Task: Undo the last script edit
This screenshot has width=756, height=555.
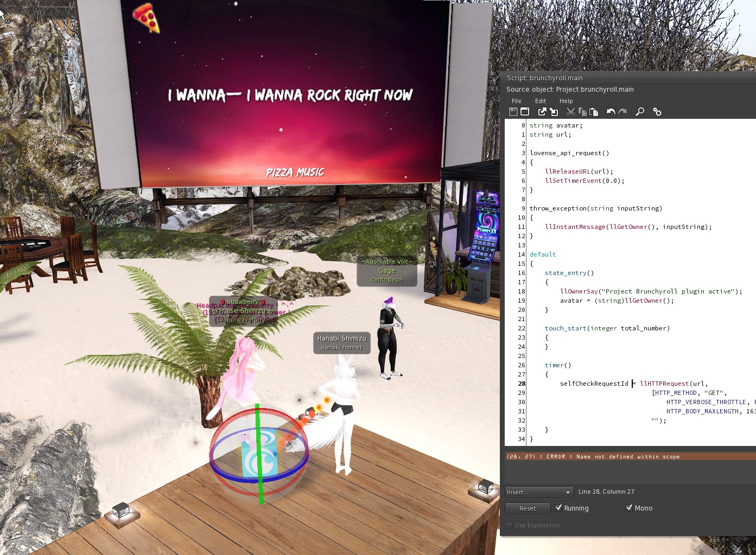Action: click(611, 112)
